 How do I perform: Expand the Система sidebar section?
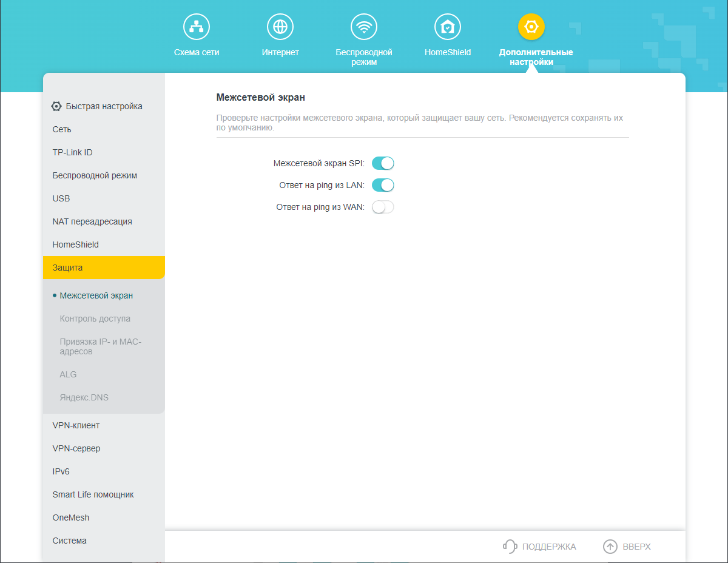(x=104, y=541)
